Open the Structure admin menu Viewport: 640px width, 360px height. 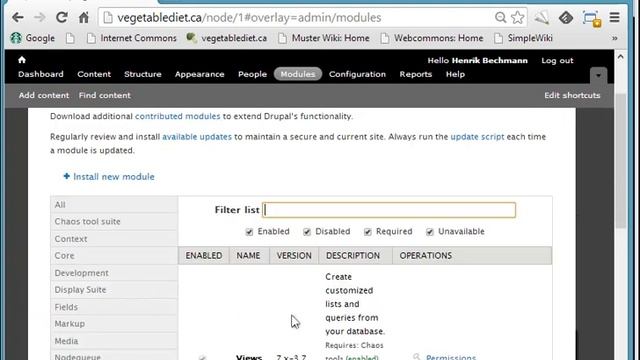(x=143, y=74)
